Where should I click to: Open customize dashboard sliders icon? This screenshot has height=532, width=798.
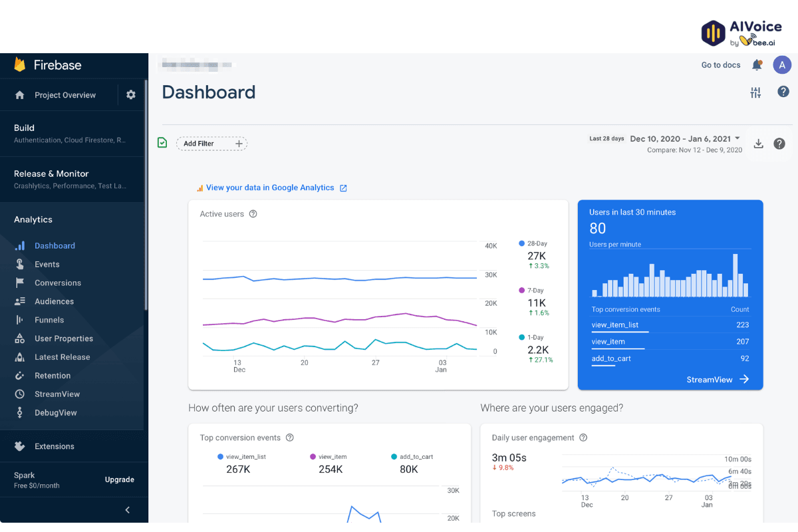[x=755, y=92]
